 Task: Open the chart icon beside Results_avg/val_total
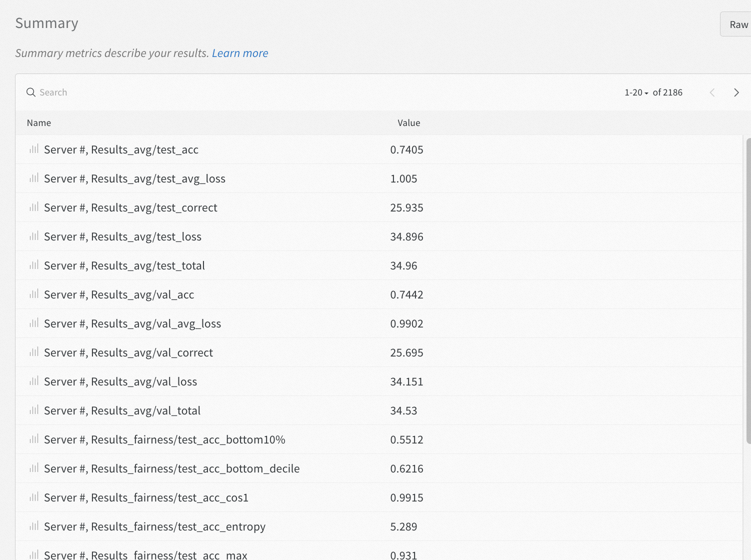pos(33,410)
